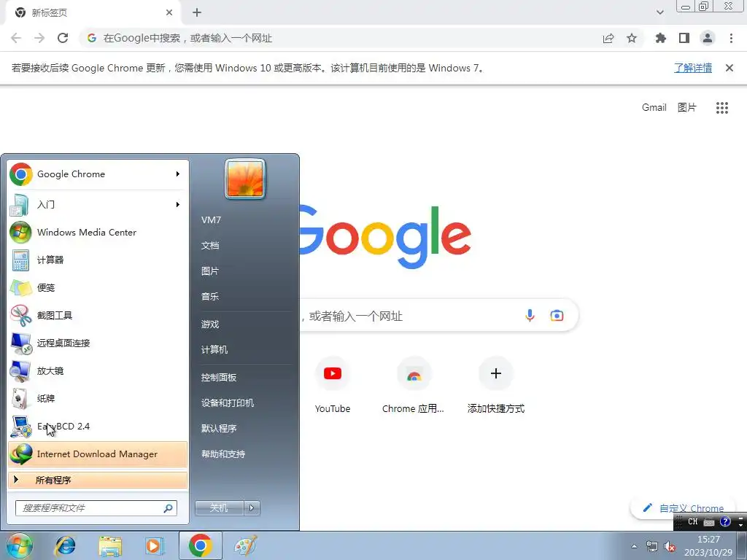Open the 计算器 calculator app
Screen dimensions: 747x560
click(x=97, y=260)
